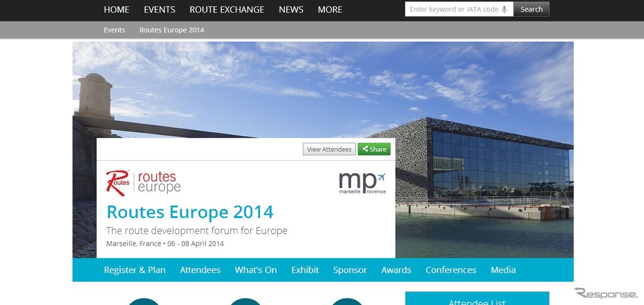Follow the Routes Europe 2014 breadcrumb
Screen dimensions: 644x305
pos(172,30)
